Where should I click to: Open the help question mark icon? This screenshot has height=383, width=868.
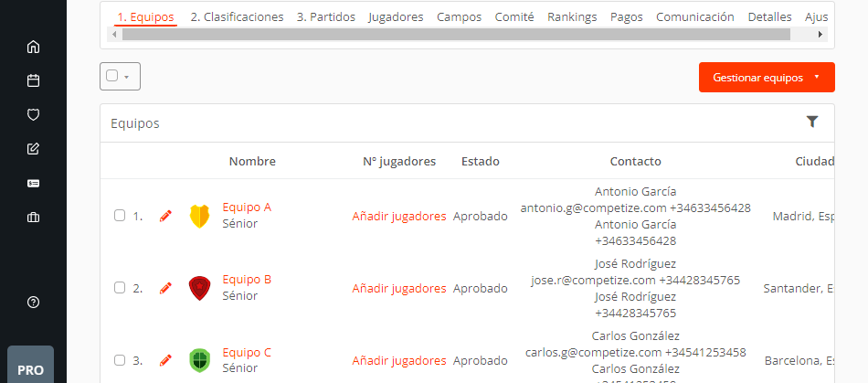(33, 303)
